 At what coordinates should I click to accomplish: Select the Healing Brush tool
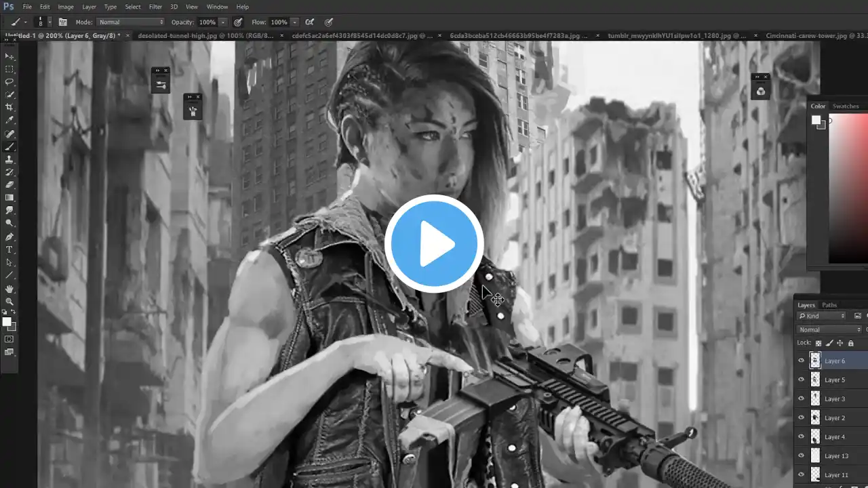(9, 134)
